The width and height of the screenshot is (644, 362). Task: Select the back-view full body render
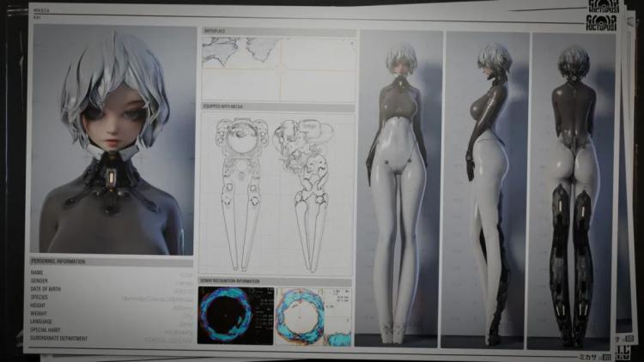coord(572,191)
